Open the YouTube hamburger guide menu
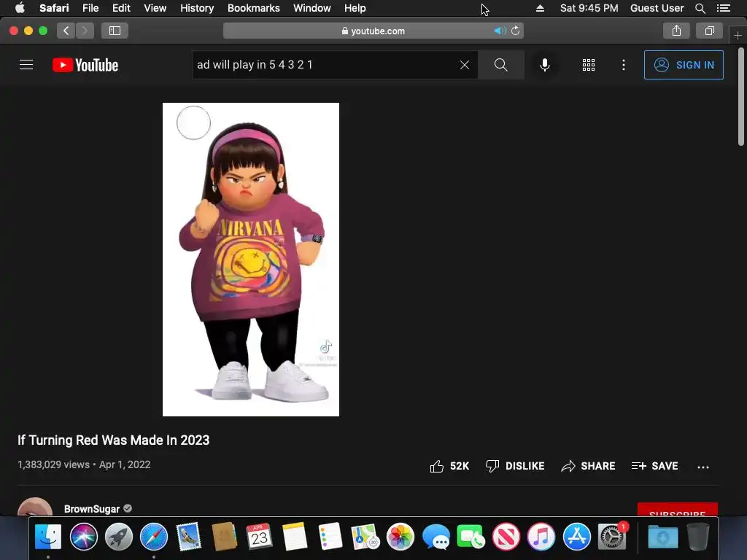Image resolution: width=747 pixels, height=560 pixels. pyautogui.click(x=26, y=65)
